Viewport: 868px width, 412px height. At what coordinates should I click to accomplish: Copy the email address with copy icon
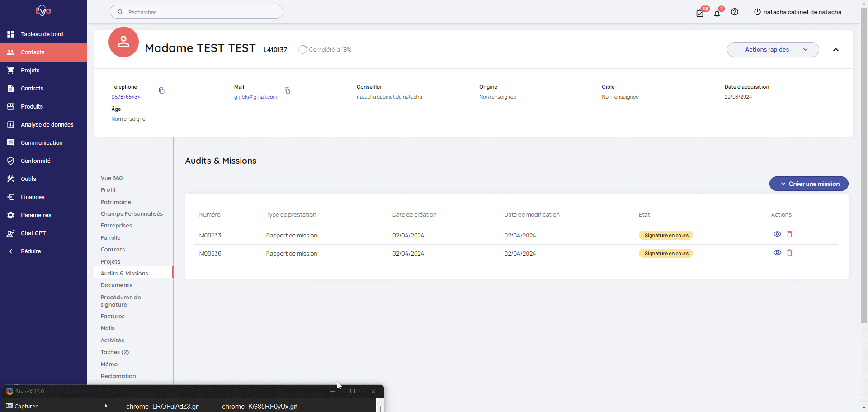pos(288,91)
